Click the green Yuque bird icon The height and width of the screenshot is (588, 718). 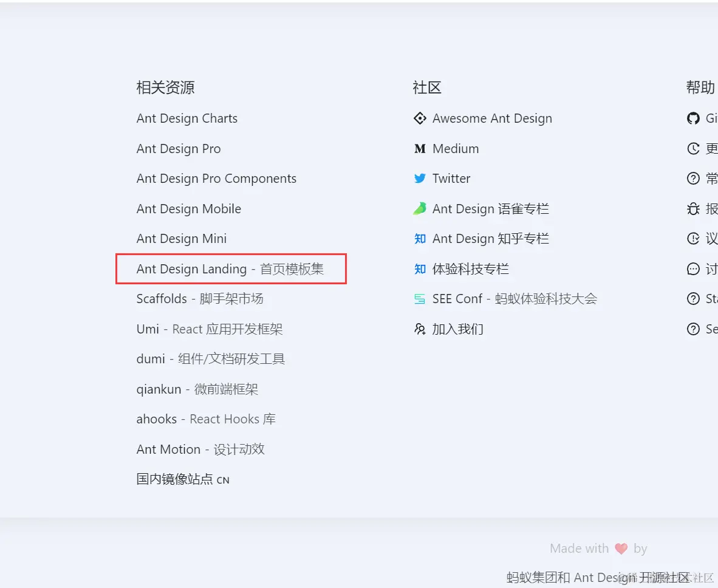pyautogui.click(x=420, y=209)
